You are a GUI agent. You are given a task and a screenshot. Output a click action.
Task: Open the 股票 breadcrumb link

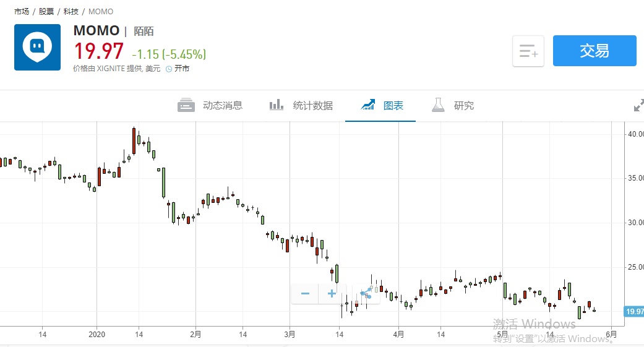tap(46, 12)
